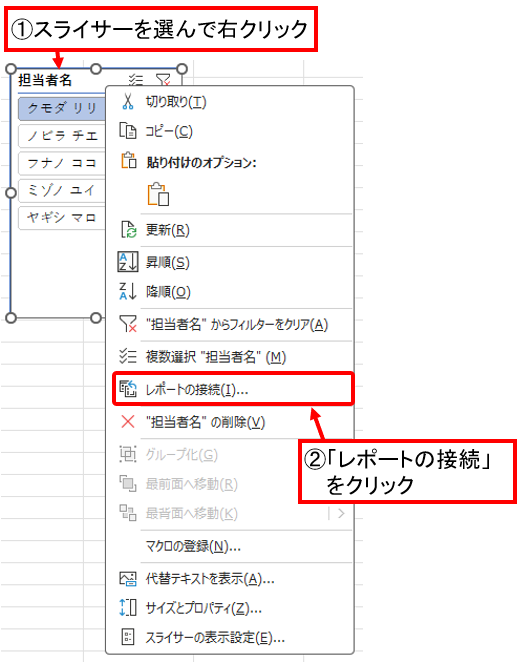
Task: Click the red X delete icon
Action: tap(128, 422)
